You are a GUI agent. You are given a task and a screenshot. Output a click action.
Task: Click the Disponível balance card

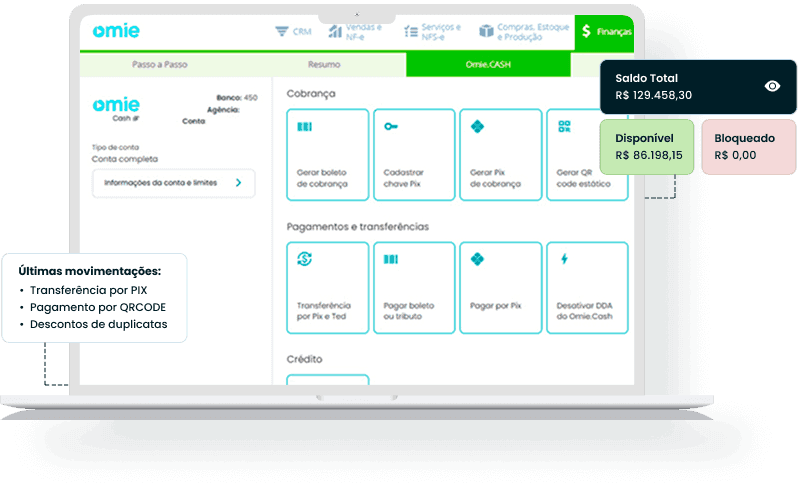(x=647, y=147)
